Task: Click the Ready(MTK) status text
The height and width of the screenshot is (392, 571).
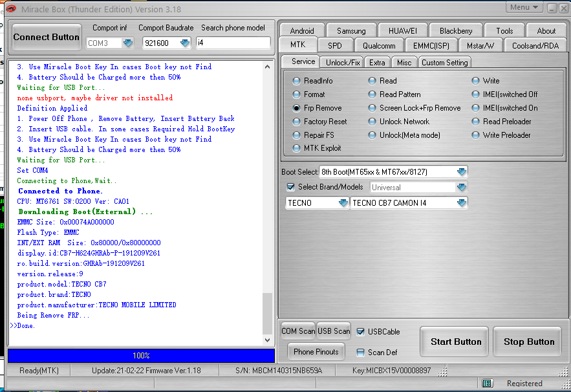Action: pyautogui.click(x=39, y=371)
